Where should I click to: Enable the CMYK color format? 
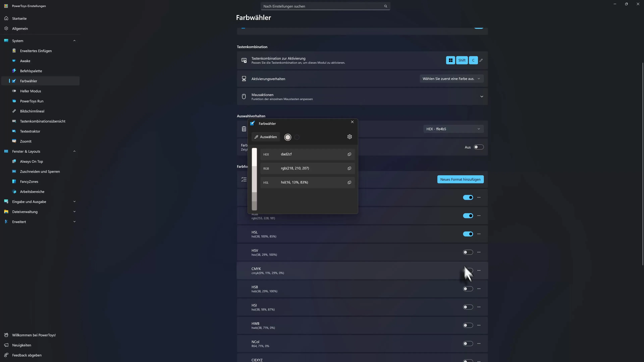(x=468, y=270)
